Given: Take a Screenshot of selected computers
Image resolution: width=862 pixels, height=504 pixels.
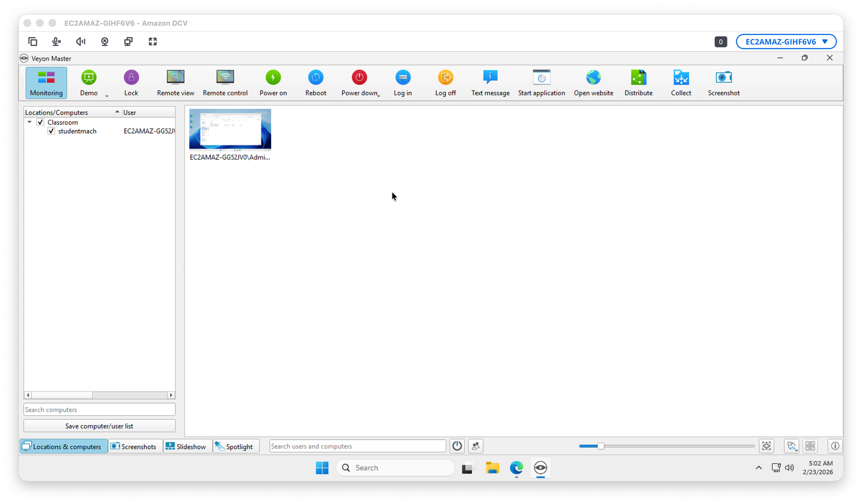Looking at the screenshot, I should click(x=723, y=82).
